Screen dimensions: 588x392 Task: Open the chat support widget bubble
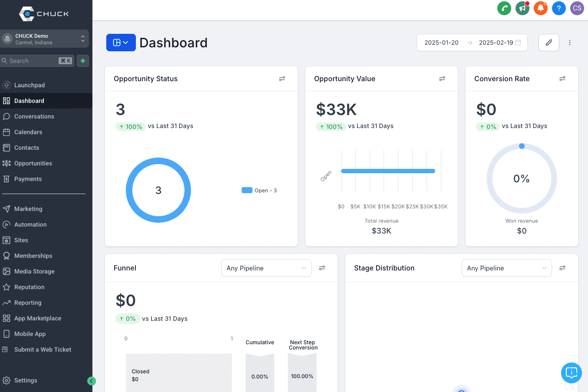click(571, 372)
